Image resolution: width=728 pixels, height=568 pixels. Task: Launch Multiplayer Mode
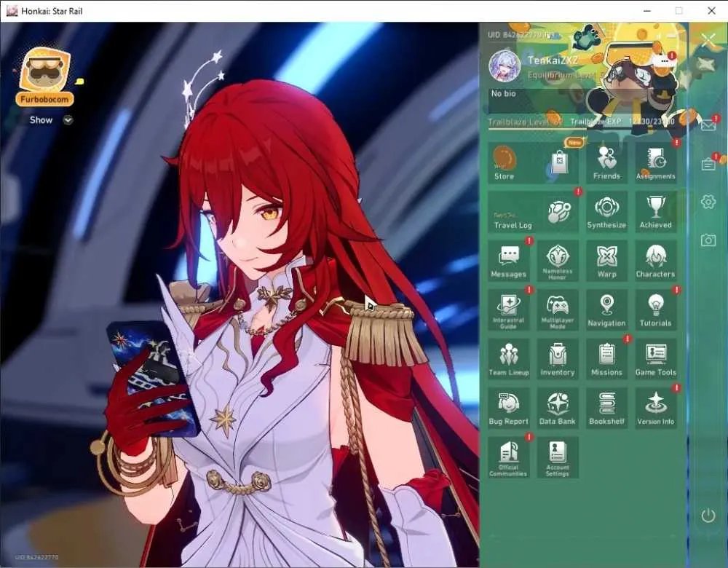[x=558, y=310]
